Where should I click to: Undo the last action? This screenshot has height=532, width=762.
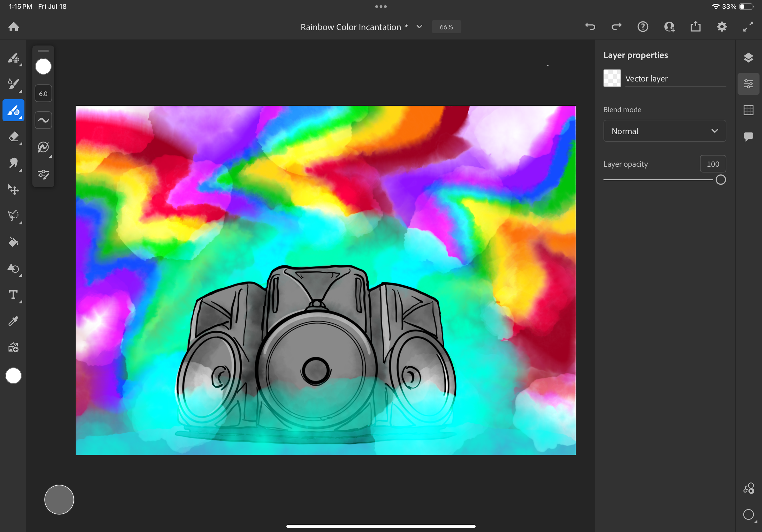(x=590, y=27)
